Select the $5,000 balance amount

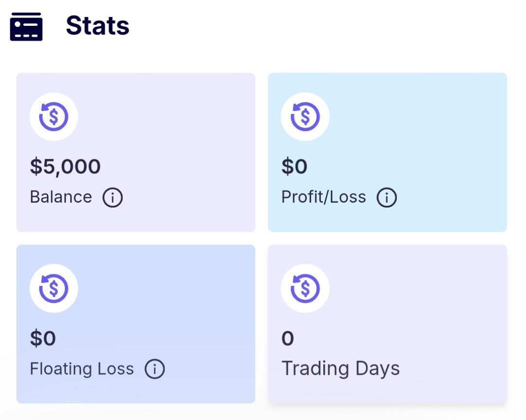point(65,167)
